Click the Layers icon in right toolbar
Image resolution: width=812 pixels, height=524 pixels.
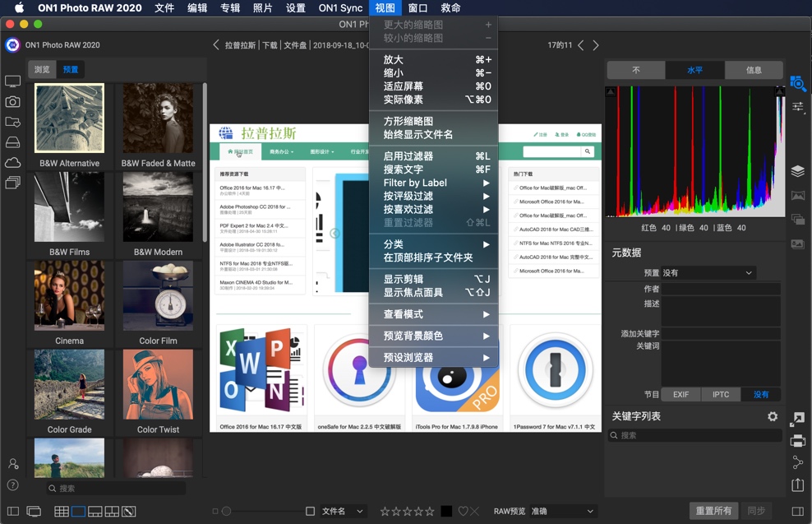798,171
